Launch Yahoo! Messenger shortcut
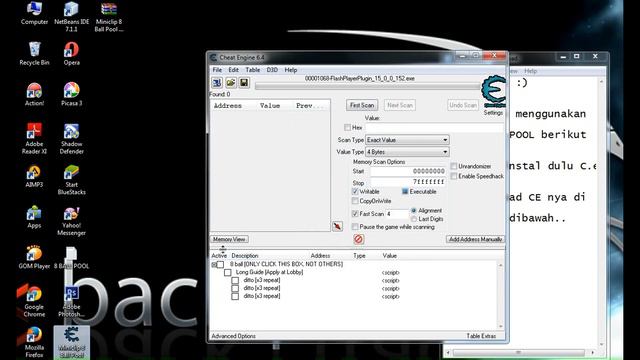The image size is (640, 360). [x=71, y=220]
